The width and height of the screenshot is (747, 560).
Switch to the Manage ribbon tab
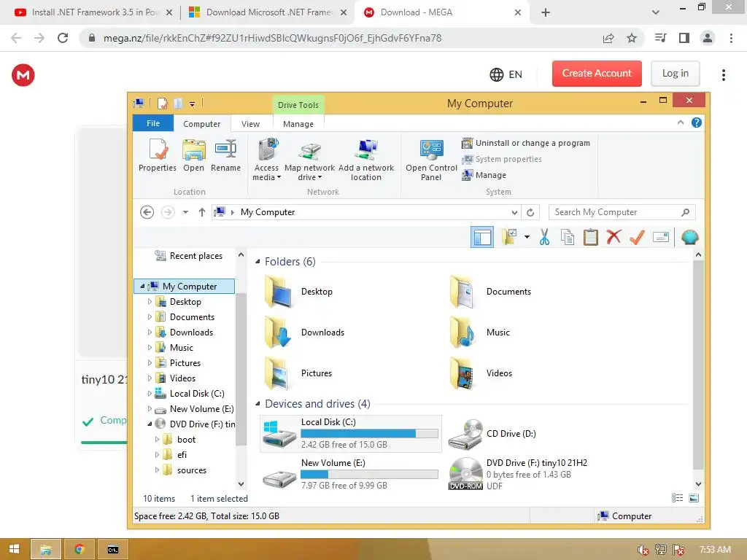coord(298,124)
